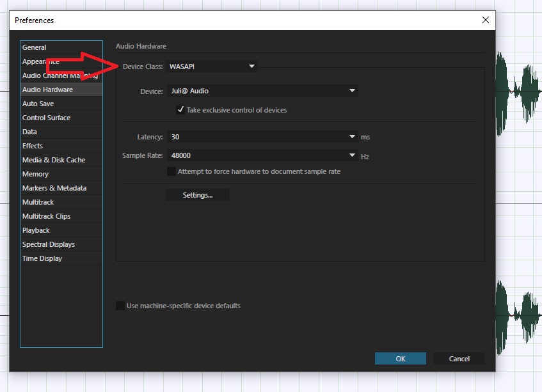Cancel the Preferences dialog
Viewport: 542px width, 392px height.
click(459, 358)
